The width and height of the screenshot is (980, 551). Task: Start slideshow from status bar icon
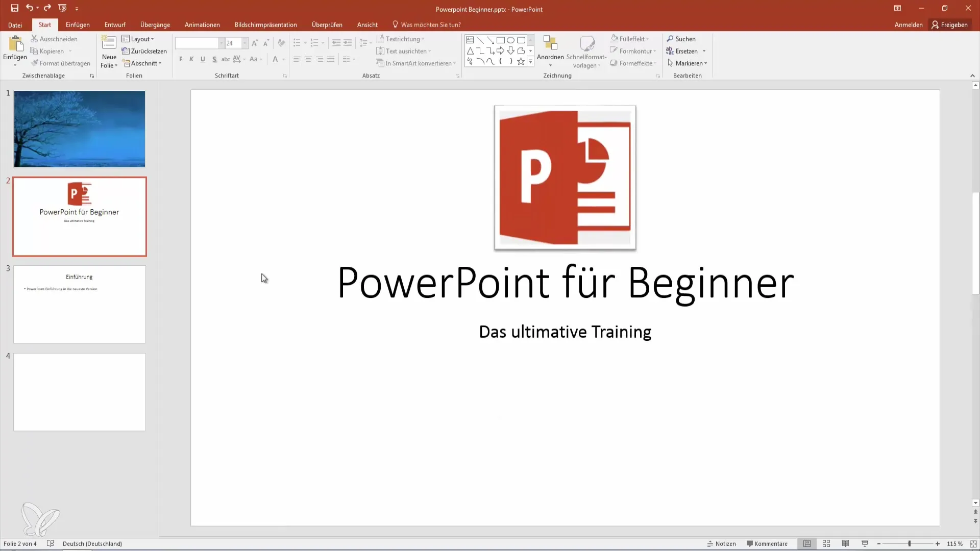[865, 544]
